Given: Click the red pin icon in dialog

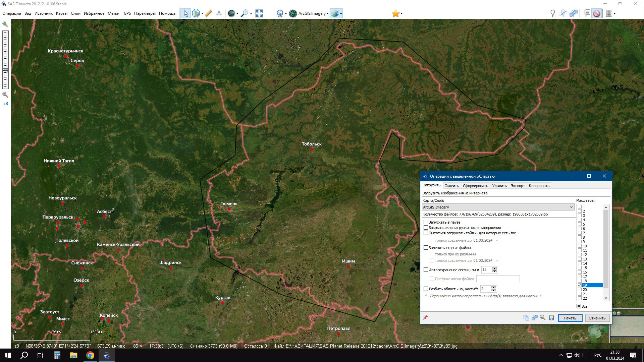Looking at the screenshot, I should (425, 317).
